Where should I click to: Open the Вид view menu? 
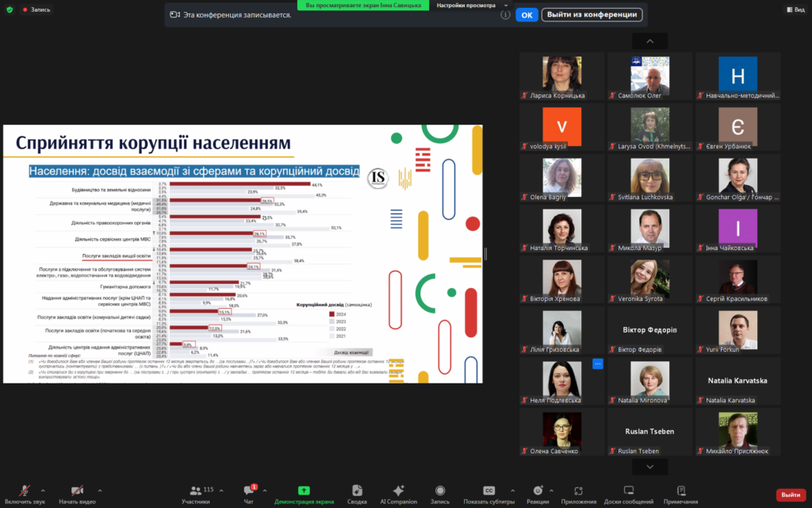coord(795,10)
